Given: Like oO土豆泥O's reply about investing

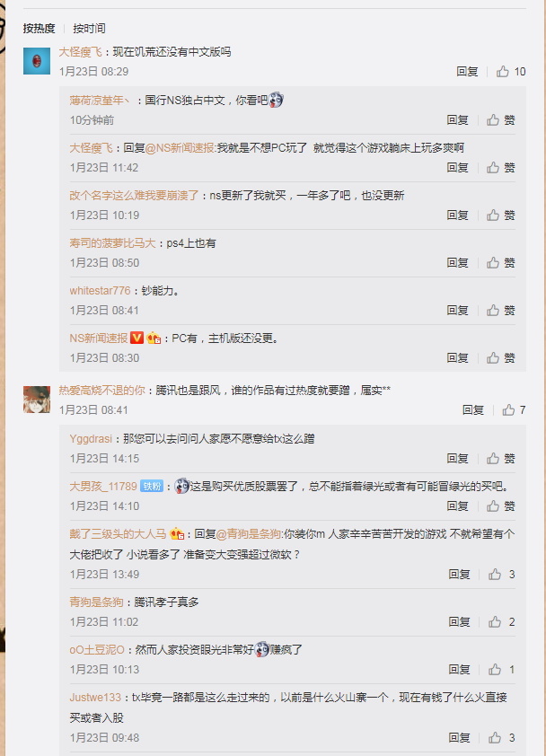Looking at the screenshot, I should pyautogui.click(x=502, y=670).
